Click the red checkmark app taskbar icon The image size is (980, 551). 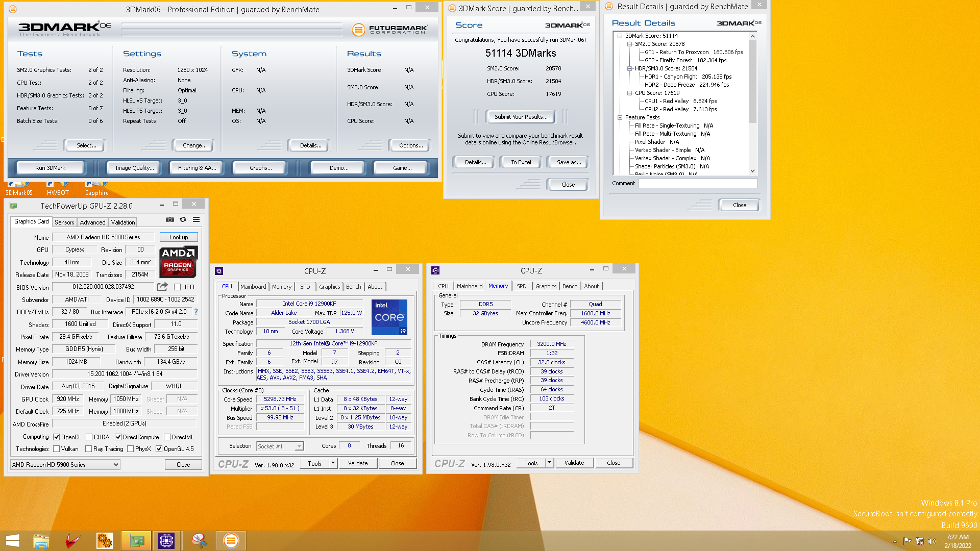click(72, 541)
